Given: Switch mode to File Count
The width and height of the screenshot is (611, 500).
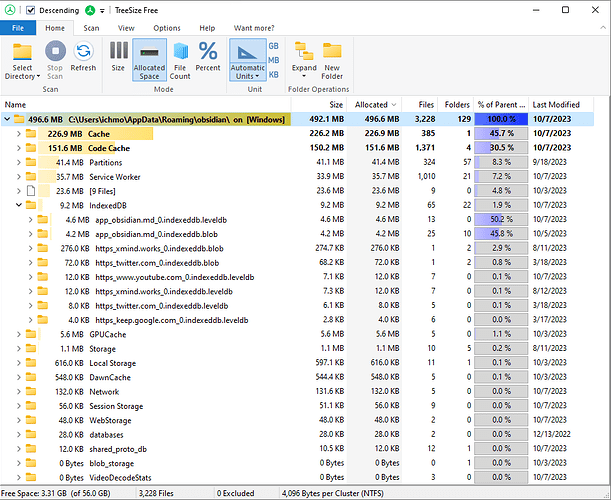Looking at the screenshot, I should click(180, 60).
